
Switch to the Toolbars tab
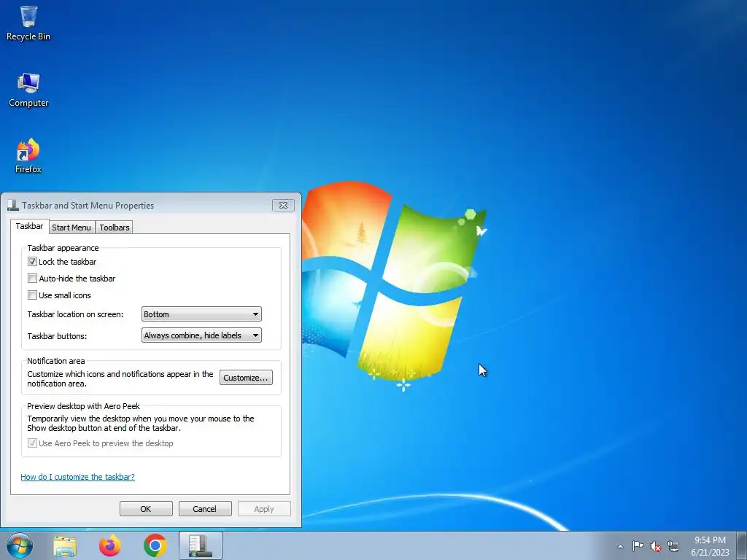click(x=115, y=227)
